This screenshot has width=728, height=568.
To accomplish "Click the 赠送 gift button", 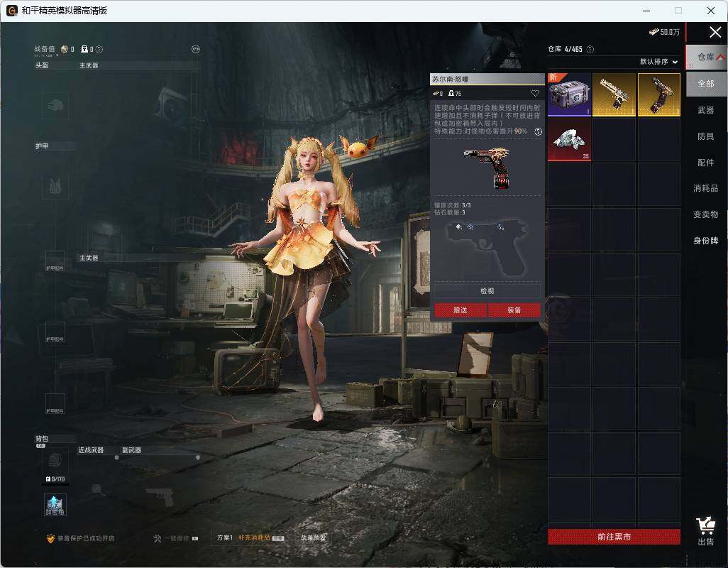I will (460, 310).
